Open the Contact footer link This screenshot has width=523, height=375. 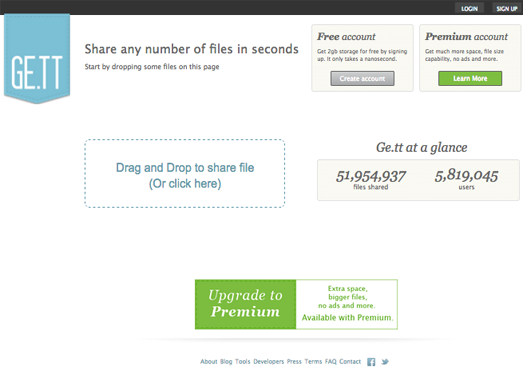[350, 362]
